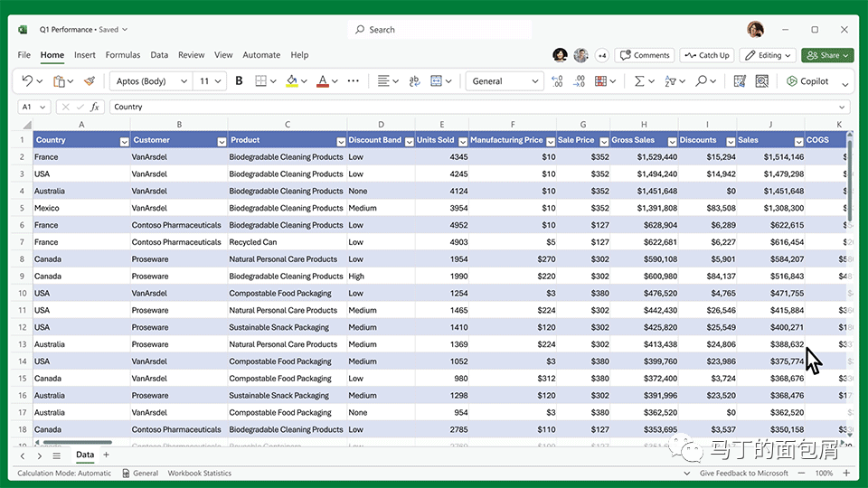Viewport: 868px width, 488px height.
Task: Click the Borders icon
Action: (x=260, y=80)
